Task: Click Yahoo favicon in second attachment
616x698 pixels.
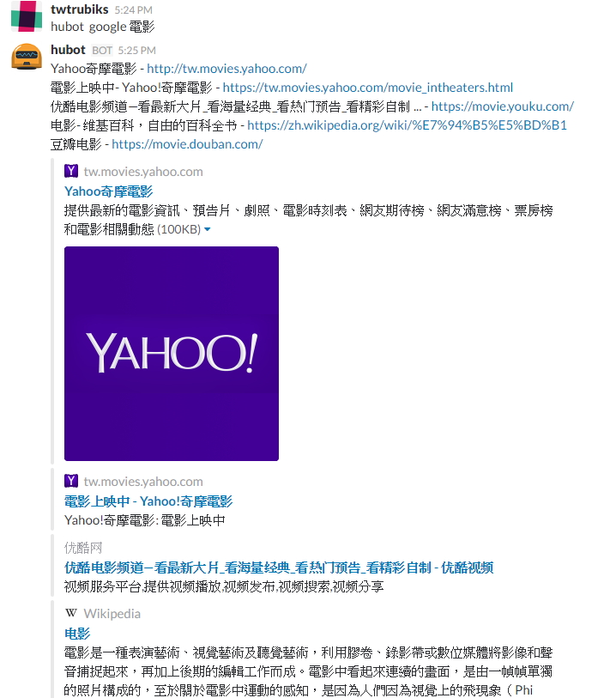Action: point(71,481)
